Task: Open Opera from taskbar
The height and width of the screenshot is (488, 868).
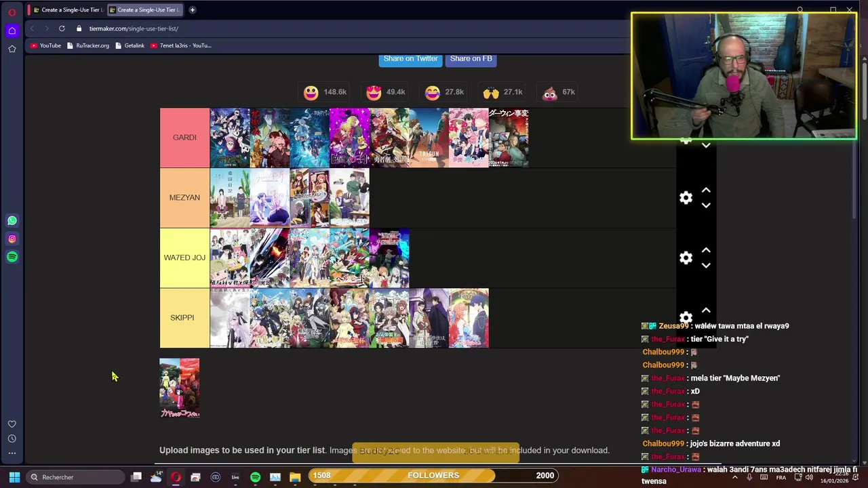Action: (x=176, y=477)
